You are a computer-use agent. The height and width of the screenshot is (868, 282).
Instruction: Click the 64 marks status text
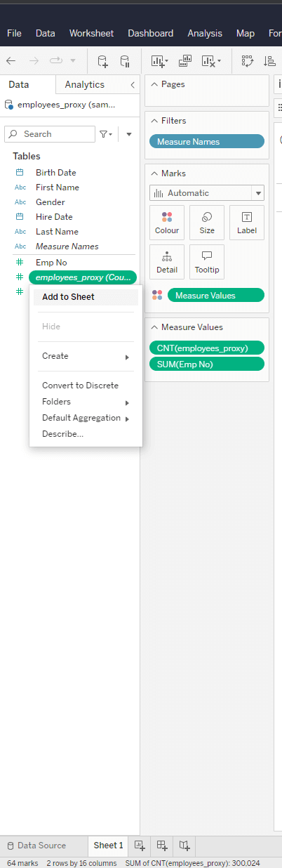[x=22, y=862]
